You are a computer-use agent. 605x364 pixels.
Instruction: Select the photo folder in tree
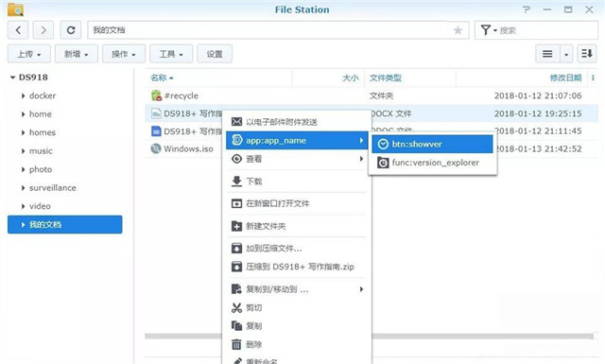[41, 169]
